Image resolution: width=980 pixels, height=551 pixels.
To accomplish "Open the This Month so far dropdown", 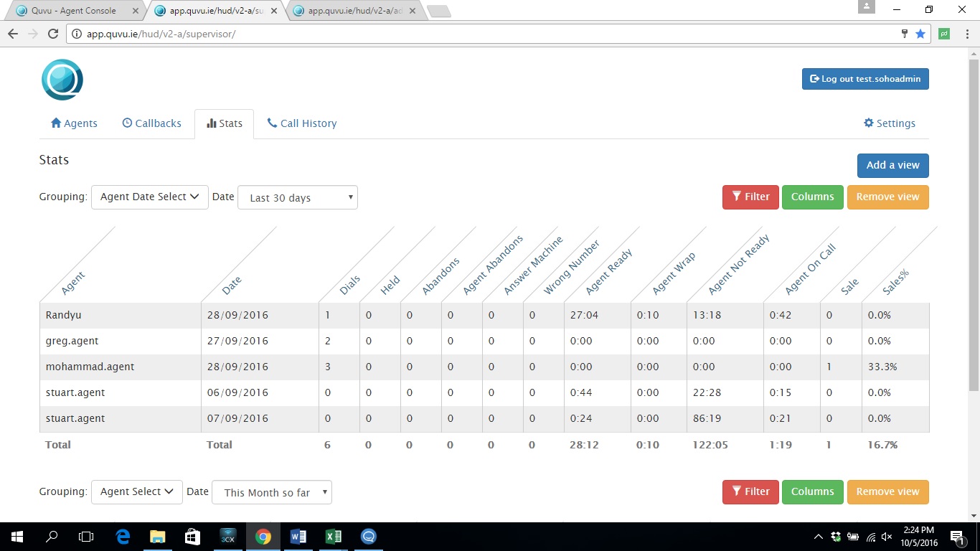I will coord(272,493).
